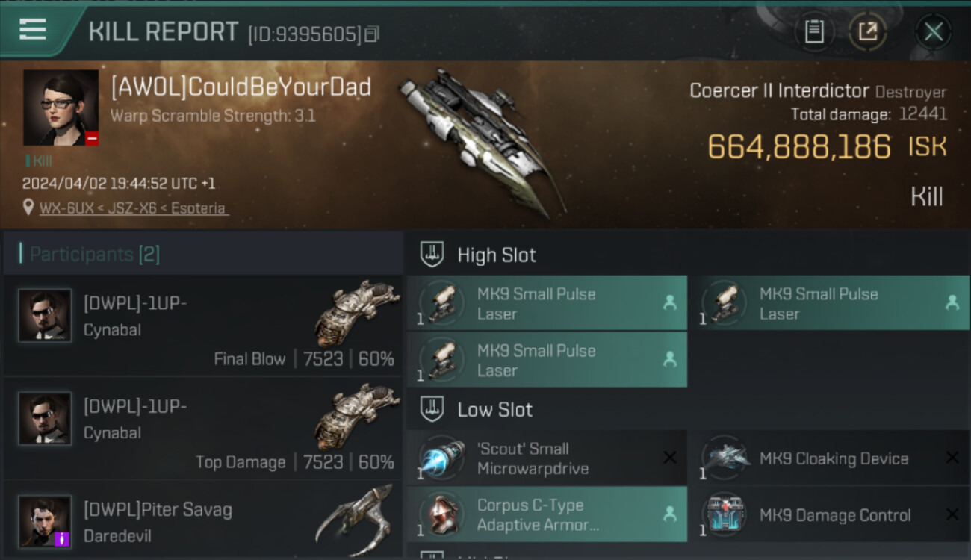Close the kill report window

pos(933,32)
